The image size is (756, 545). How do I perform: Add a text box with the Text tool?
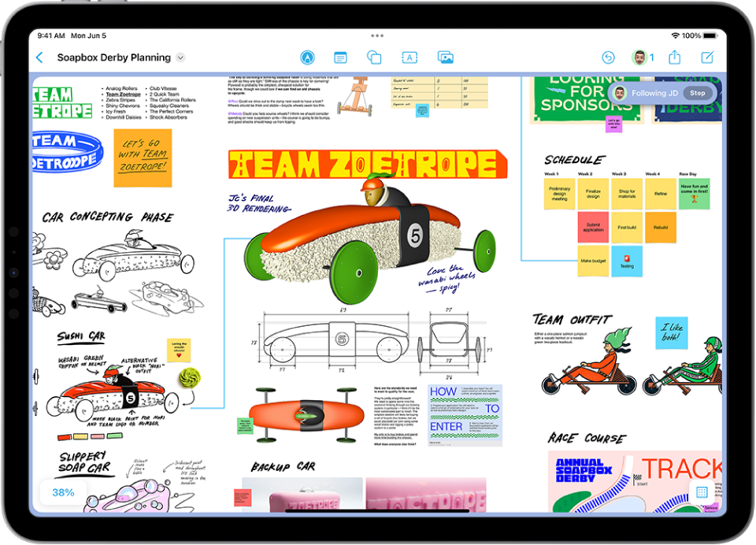tap(408, 57)
